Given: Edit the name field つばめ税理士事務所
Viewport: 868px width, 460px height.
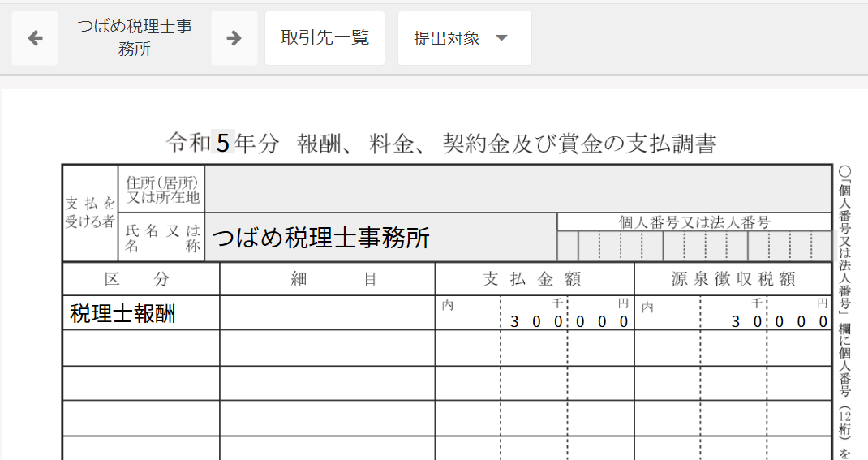Looking at the screenshot, I should [x=380, y=238].
